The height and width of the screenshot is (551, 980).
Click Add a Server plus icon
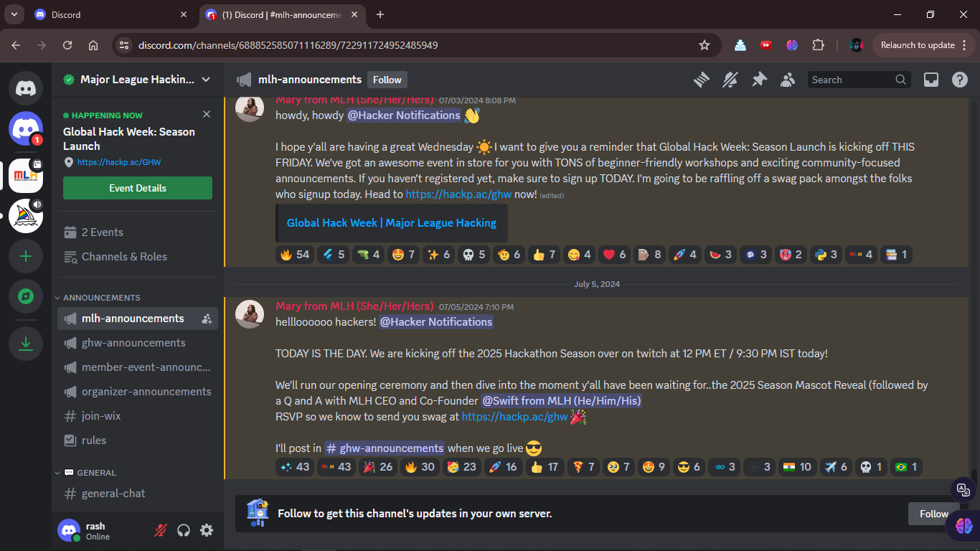click(26, 256)
